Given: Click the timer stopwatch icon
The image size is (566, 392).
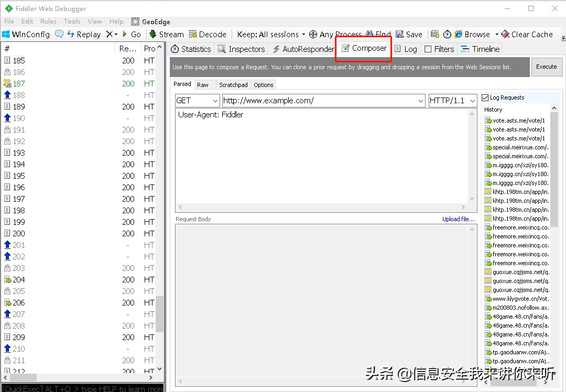Looking at the screenshot, I should (447, 34).
